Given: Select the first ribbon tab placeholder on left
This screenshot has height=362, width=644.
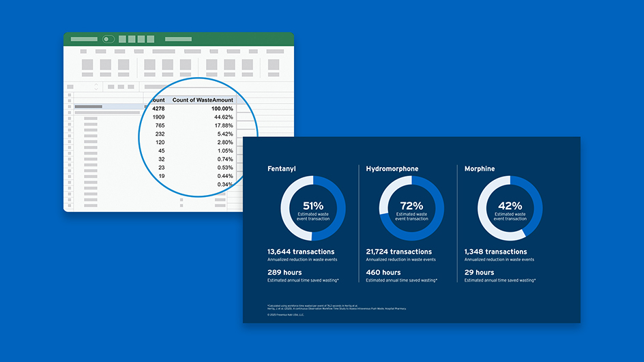Looking at the screenshot, I should [83, 51].
